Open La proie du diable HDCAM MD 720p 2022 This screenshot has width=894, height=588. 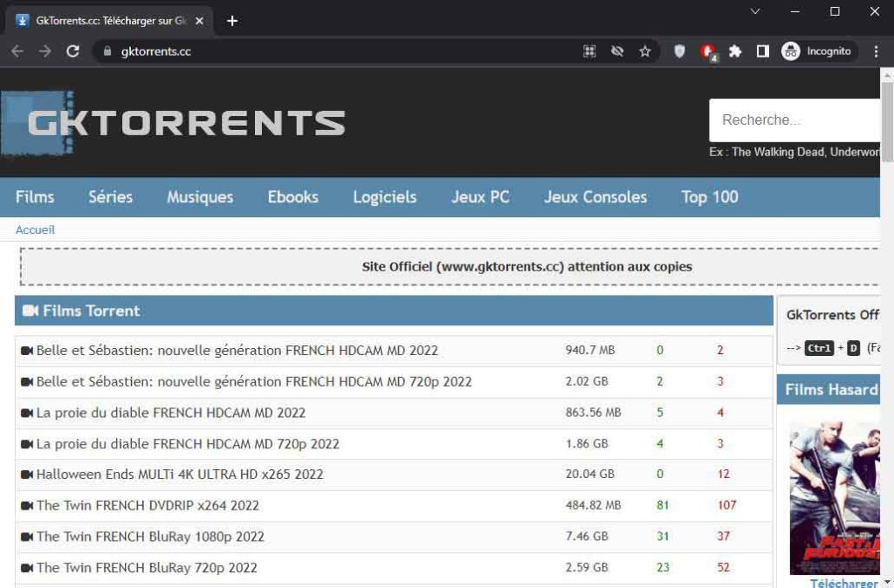click(189, 444)
